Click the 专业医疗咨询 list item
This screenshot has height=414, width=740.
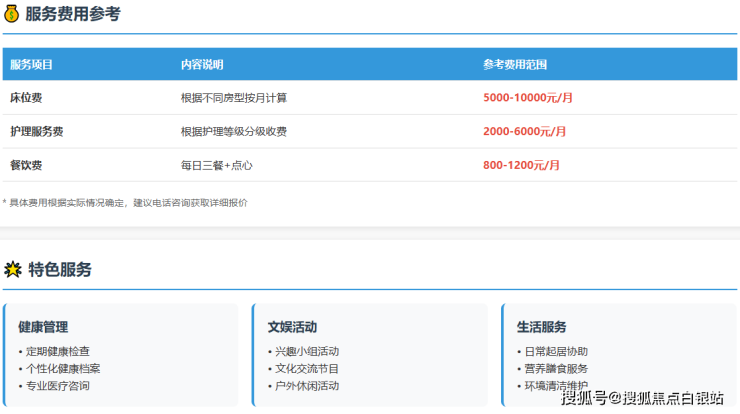point(58,385)
